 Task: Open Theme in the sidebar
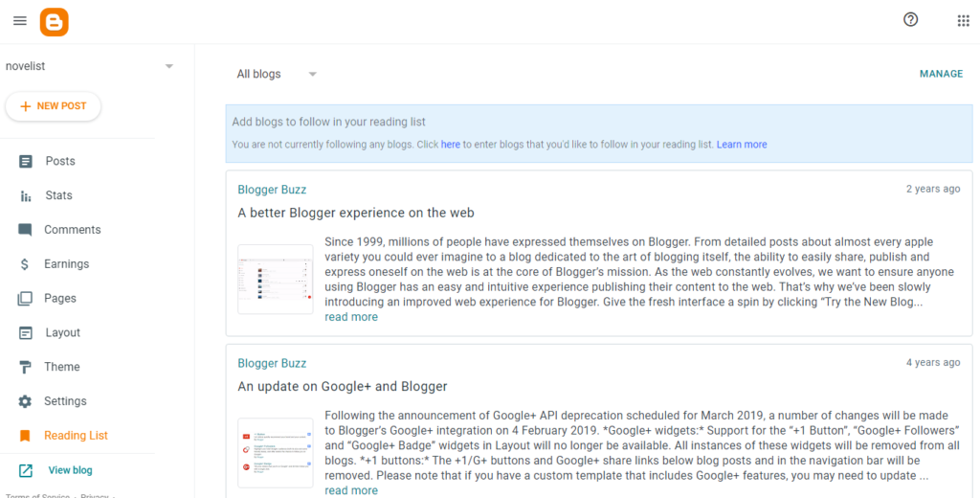[62, 367]
